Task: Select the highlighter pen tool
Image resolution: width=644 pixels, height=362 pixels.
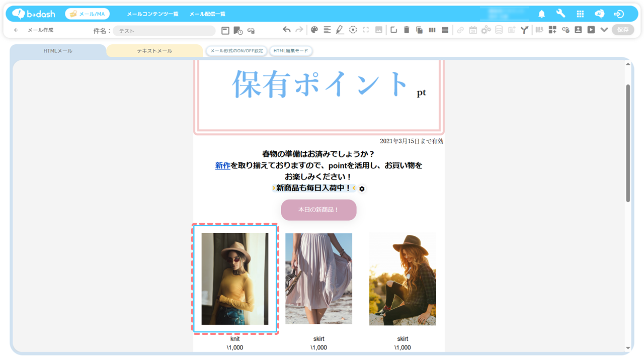Action: click(x=340, y=30)
